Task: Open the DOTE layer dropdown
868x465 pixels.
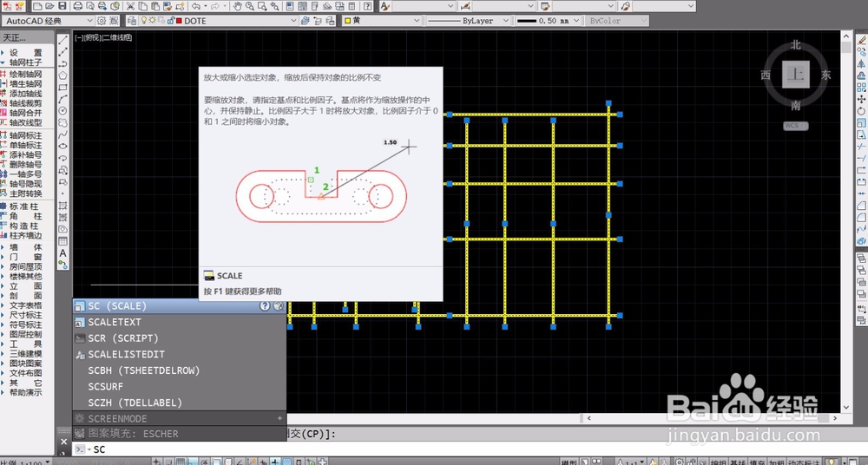Action: (x=294, y=21)
